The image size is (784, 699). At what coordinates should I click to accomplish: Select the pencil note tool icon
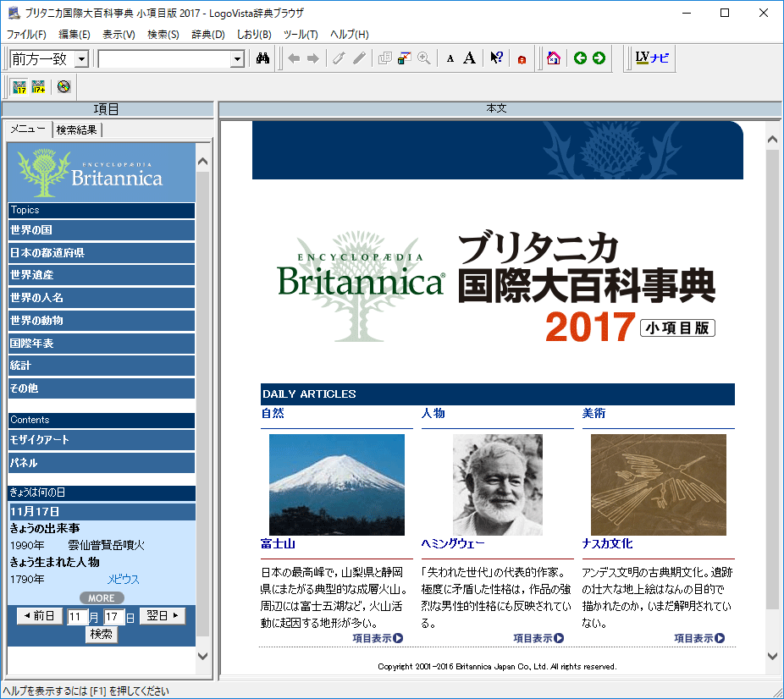pyautogui.click(x=359, y=58)
